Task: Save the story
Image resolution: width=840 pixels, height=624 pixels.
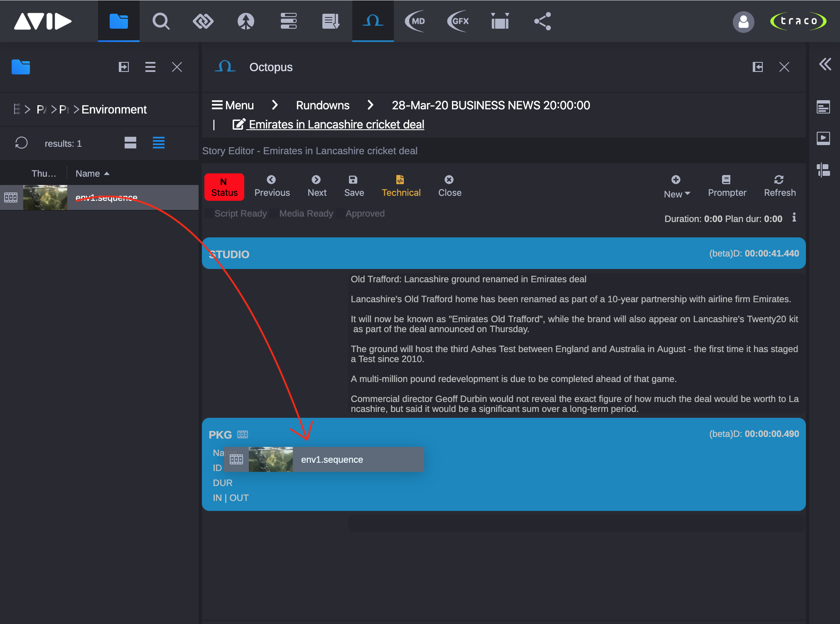Action: tap(354, 186)
